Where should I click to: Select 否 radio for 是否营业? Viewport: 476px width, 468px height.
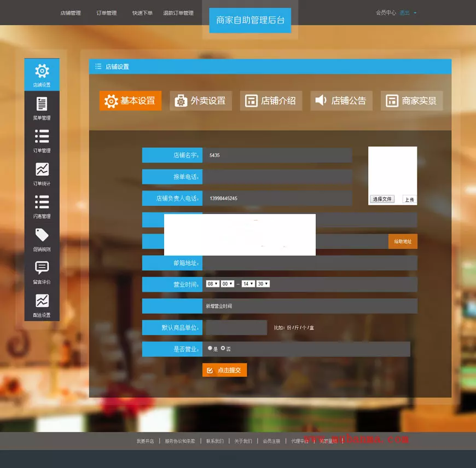click(x=223, y=348)
